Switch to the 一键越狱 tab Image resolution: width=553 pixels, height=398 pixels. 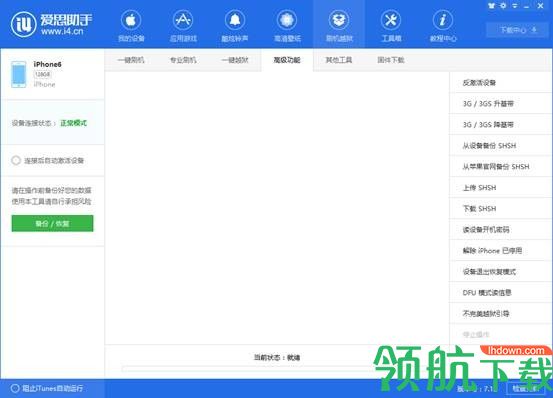pos(235,60)
